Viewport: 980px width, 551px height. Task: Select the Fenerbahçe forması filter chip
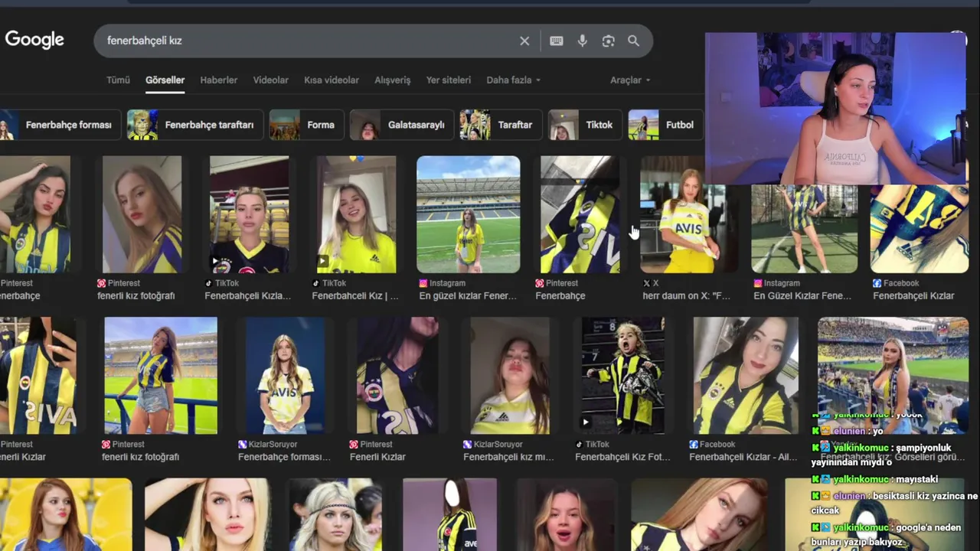pyautogui.click(x=60, y=125)
